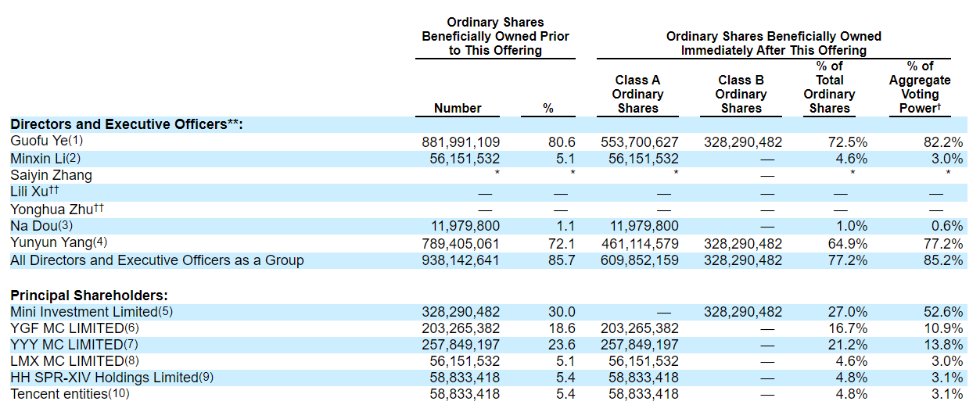Image resolution: width=980 pixels, height=412 pixels.
Task: Click footnote (5) after Mini Investment Limited
Action: tap(166, 312)
